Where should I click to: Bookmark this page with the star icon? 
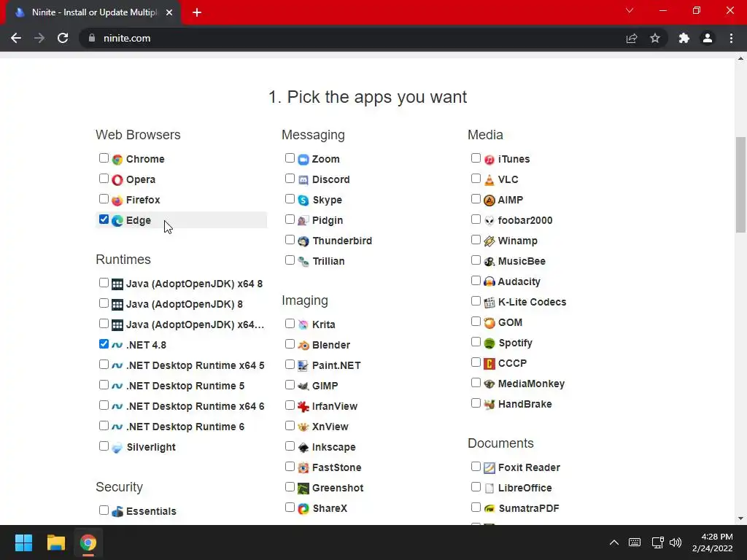click(x=655, y=38)
